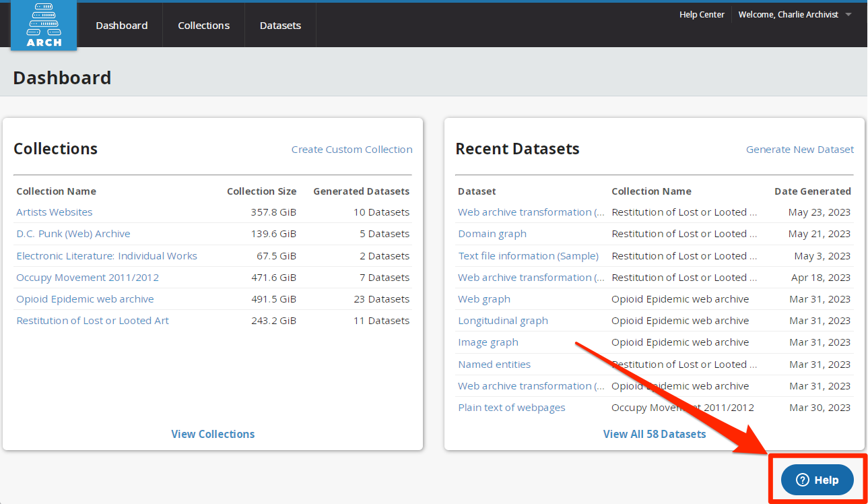Open the Domain graph dataset
Image resolution: width=868 pixels, height=504 pixels.
pyautogui.click(x=492, y=234)
